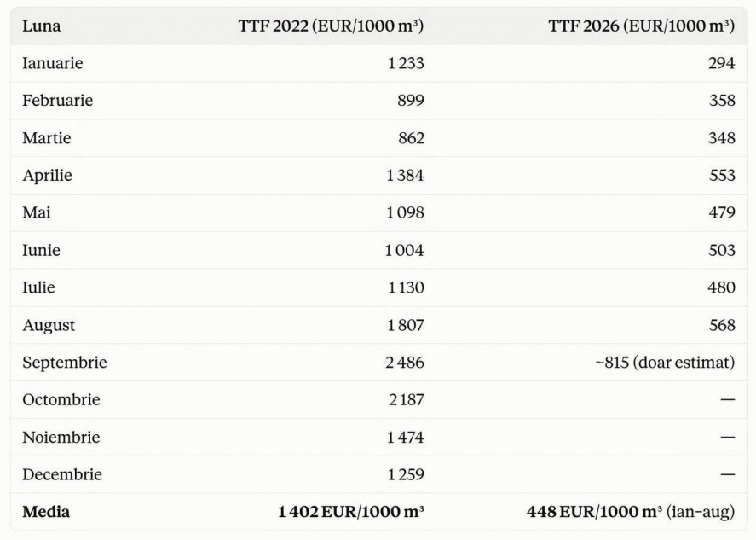
Task: Click the Iunie row label
Action: click(x=41, y=250)
